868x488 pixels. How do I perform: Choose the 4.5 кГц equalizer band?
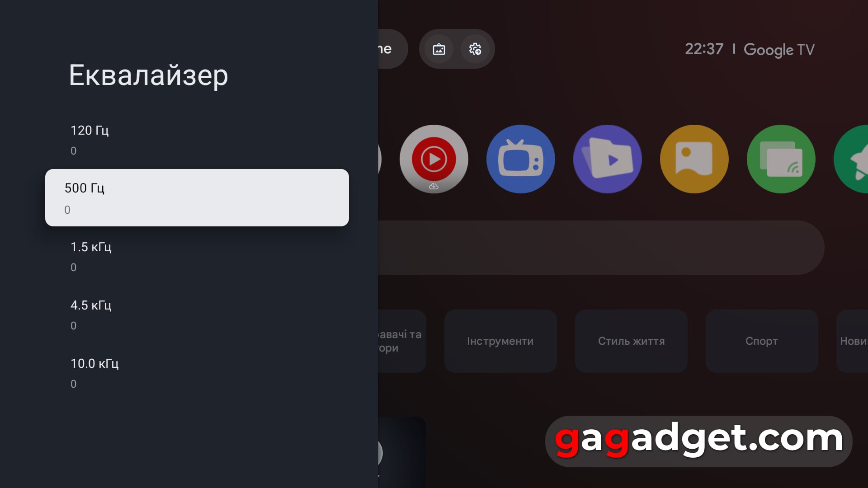pos(197,315)
